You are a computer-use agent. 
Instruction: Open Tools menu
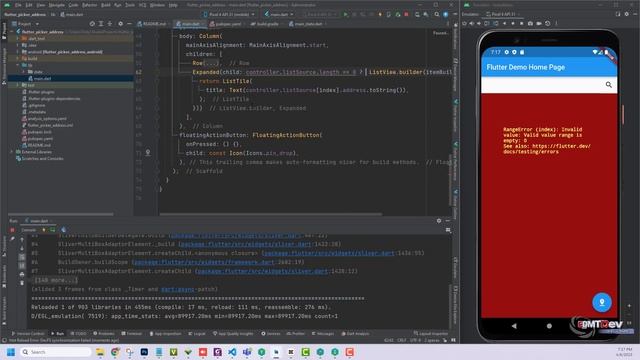(130, 5)
